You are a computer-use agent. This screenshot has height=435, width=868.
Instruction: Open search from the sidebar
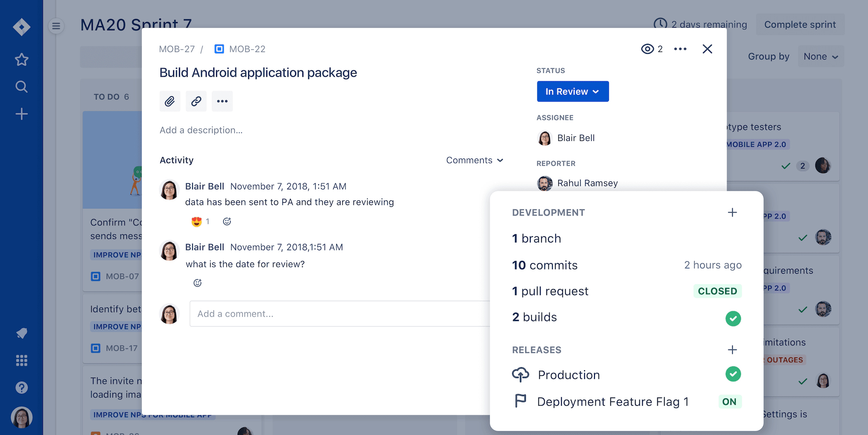pyautogui.click(x=22, y=87)
